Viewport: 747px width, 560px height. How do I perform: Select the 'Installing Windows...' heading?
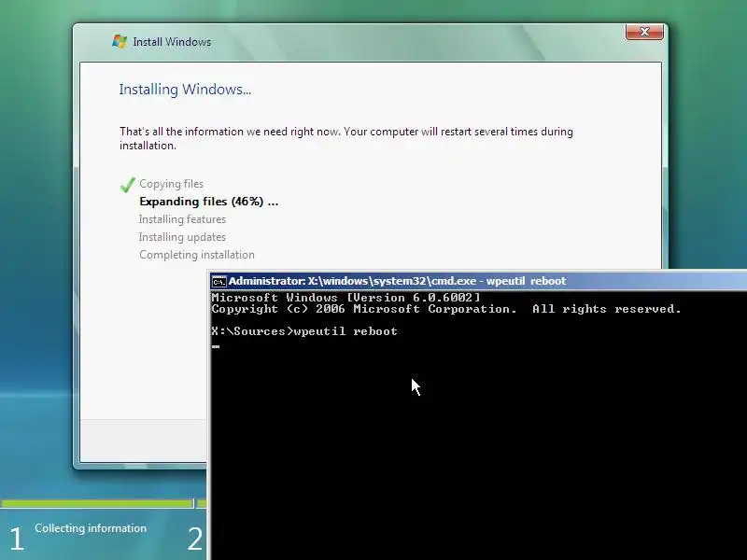[x=185, y=90]
